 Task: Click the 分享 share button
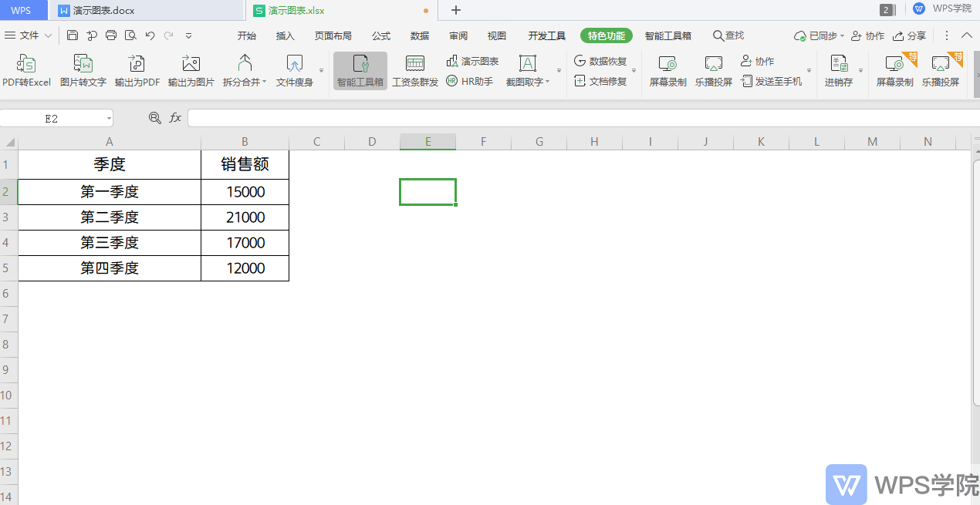click(909, 35)
